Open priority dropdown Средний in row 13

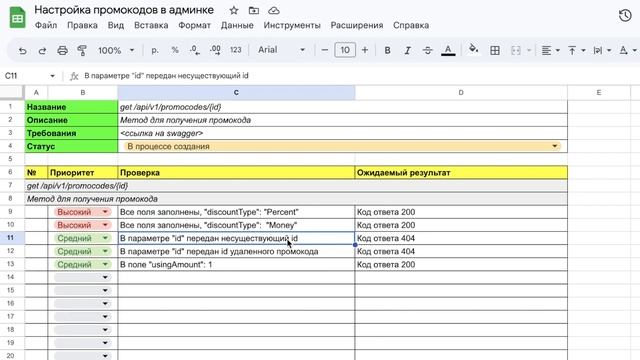tap(82, 264)
